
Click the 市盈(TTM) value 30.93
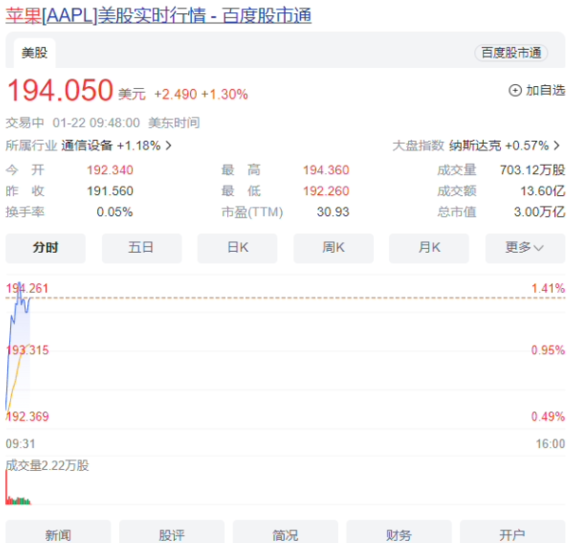[333, 212]
